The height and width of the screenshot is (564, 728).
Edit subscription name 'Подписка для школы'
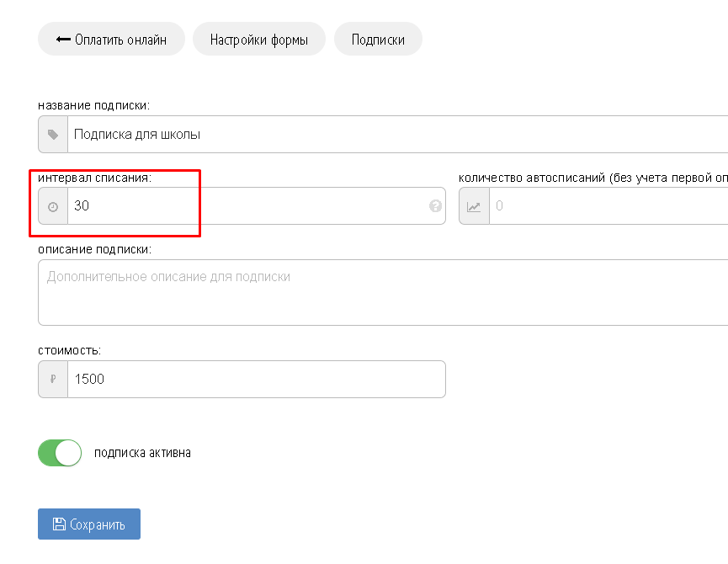(398, 135)
